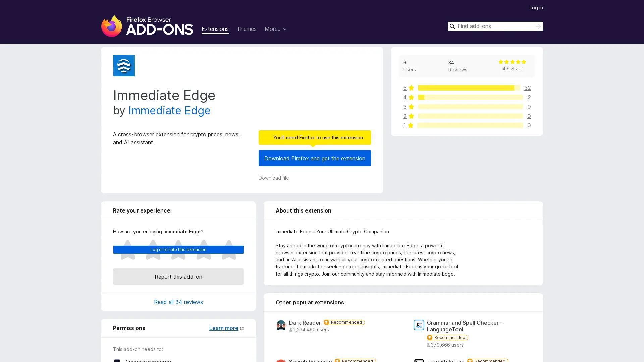Select the third gray rating star
The width and height of the screenshot is (644, 362).
click(x=178, y=250)
